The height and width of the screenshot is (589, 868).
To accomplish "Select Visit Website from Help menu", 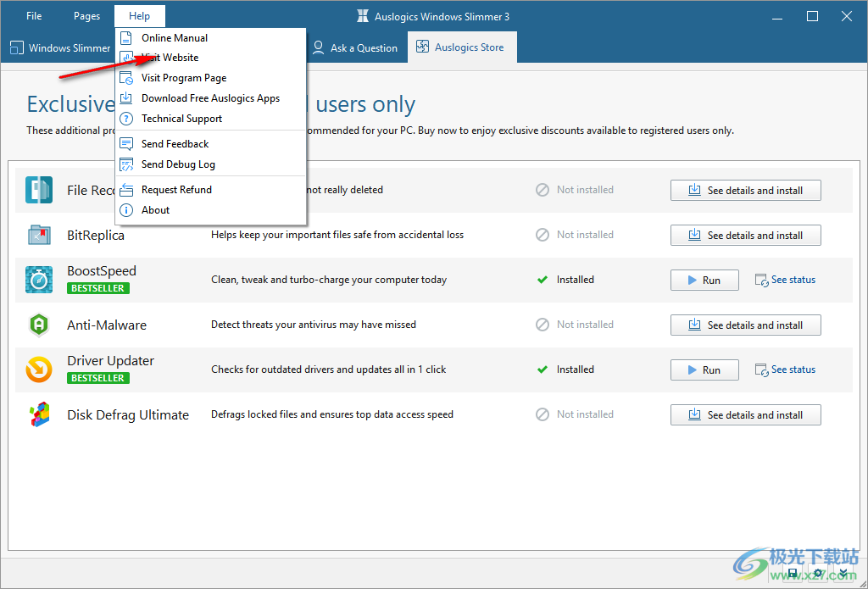I will (x=170, y=58).
